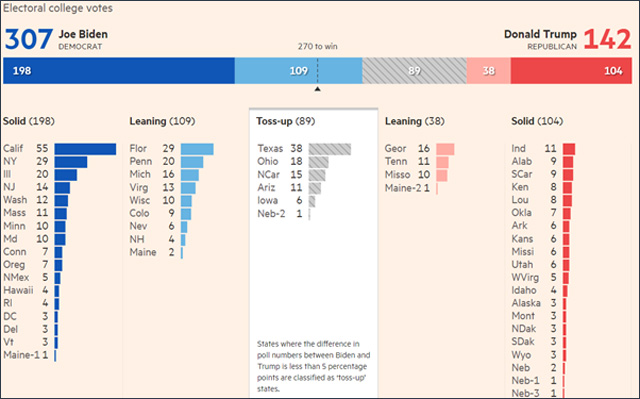Click the Toss-up (89) column header
The image size is (640, 399).
pyautogui.click(x=285, y=121)
